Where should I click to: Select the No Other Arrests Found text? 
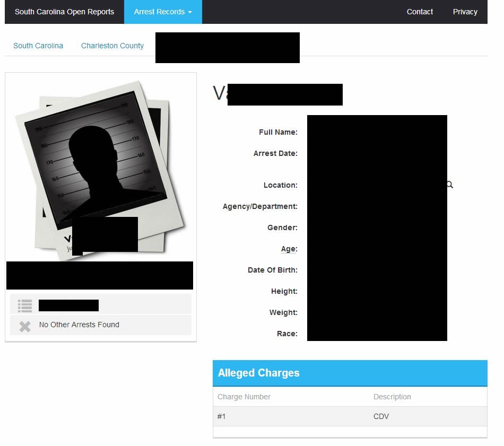pyautogui.click(x=79, y=325)
